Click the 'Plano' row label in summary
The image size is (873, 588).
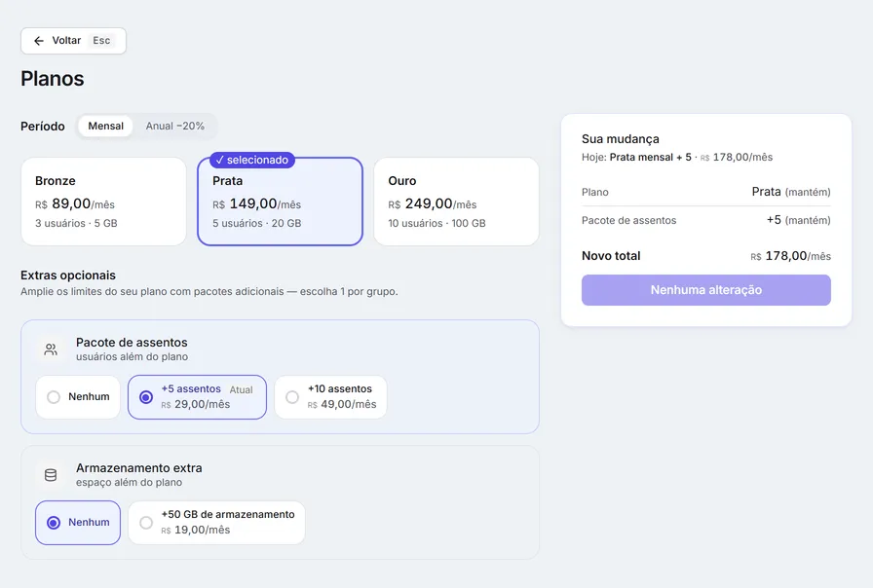pos(595,193)
